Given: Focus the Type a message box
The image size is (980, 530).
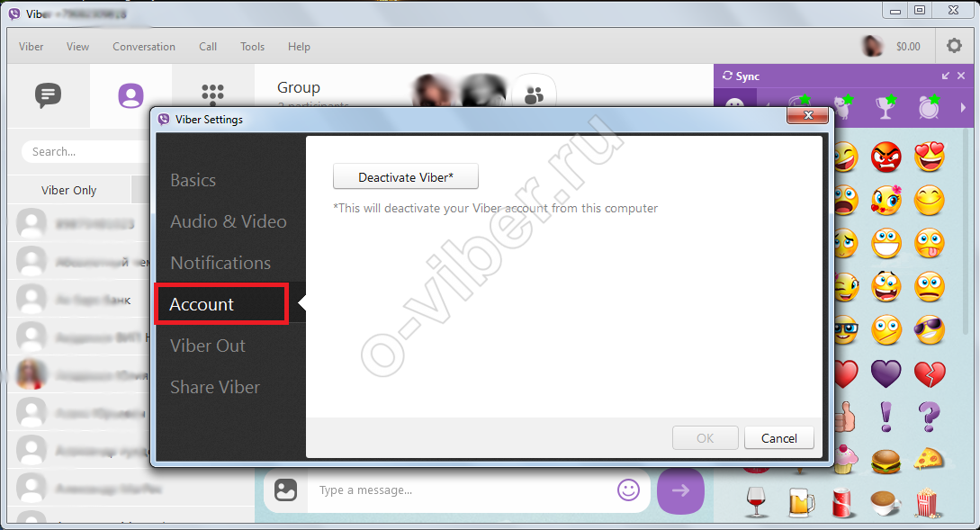Looking at the screenshot, I should coord(463,490).
